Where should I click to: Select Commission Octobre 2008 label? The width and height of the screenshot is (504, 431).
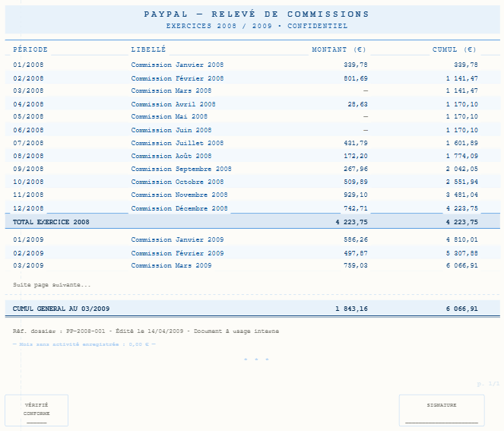click(177, 182)
